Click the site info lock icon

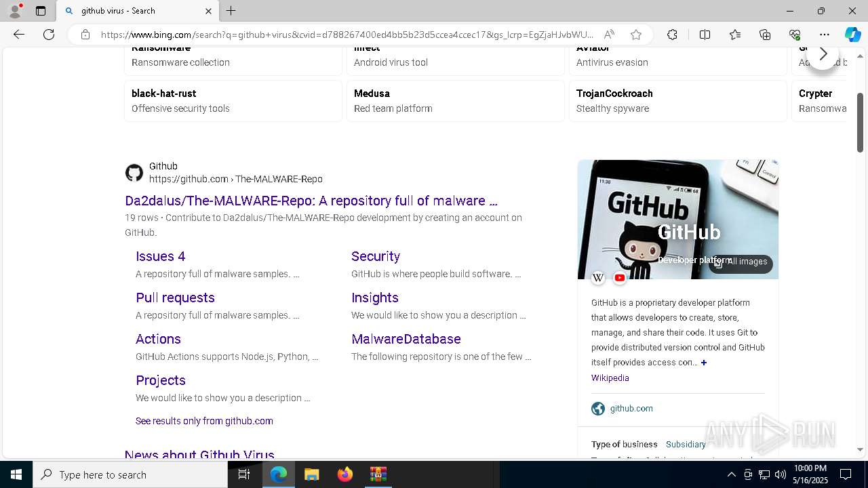(85, 35)
